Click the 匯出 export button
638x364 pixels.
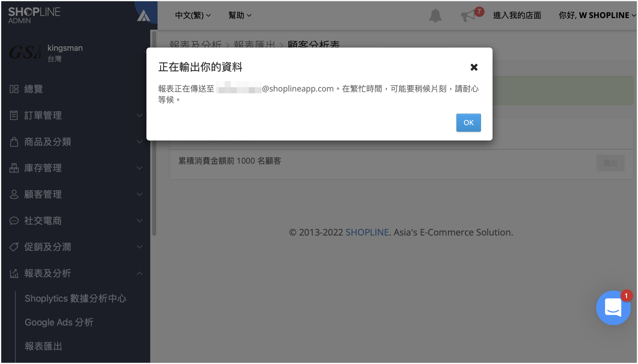coord(610,163)
